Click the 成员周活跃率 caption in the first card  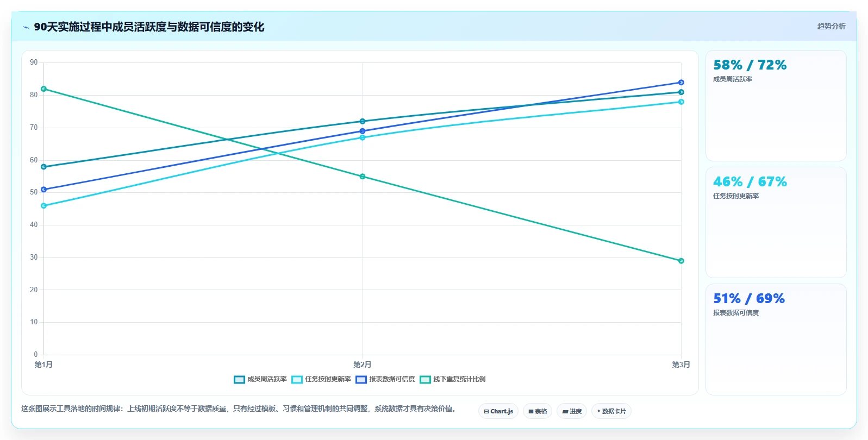point(733,79)
